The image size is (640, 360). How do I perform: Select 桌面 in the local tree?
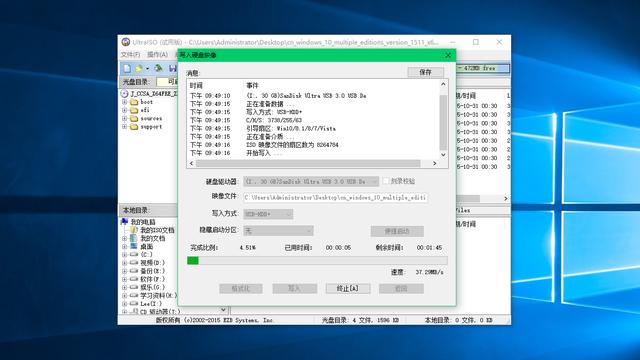146,247
